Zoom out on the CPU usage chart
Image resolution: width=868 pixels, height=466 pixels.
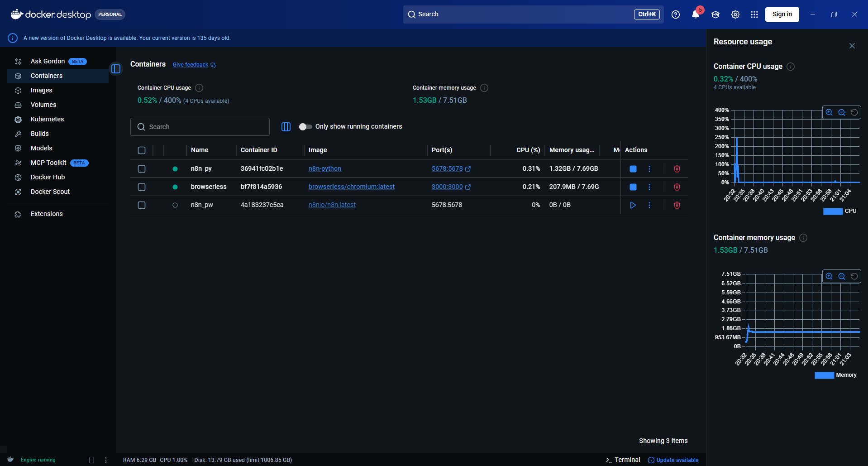[x=842, y=112]
